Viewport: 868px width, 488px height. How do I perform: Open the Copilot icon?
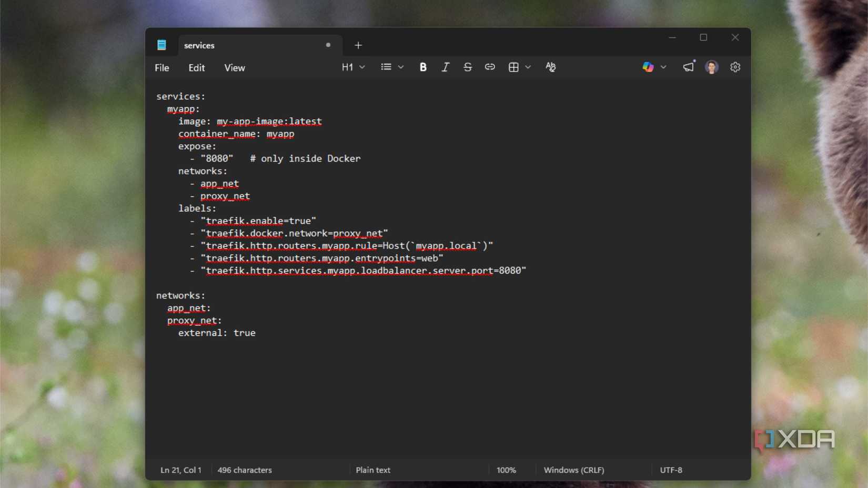[x=648, y=67]
